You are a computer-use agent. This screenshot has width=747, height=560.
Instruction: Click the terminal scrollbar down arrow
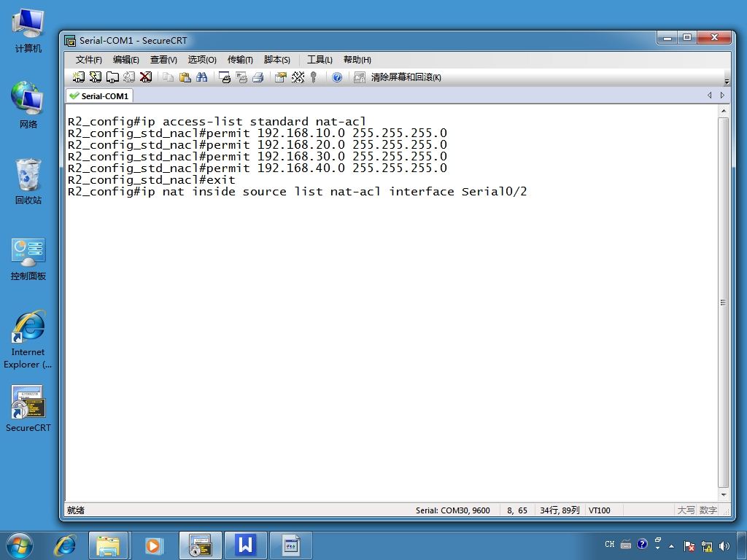click(723, 495)
